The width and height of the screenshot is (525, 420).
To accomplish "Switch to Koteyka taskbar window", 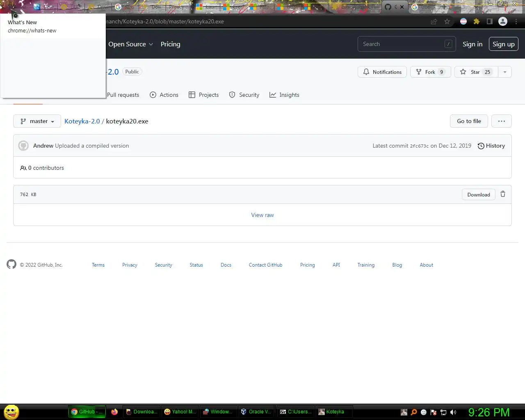I will pos(334,412).
